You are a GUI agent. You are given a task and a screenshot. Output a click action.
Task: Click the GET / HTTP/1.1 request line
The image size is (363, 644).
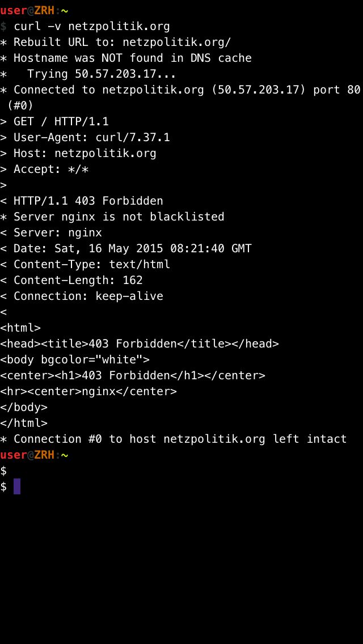tap(61, 122)
